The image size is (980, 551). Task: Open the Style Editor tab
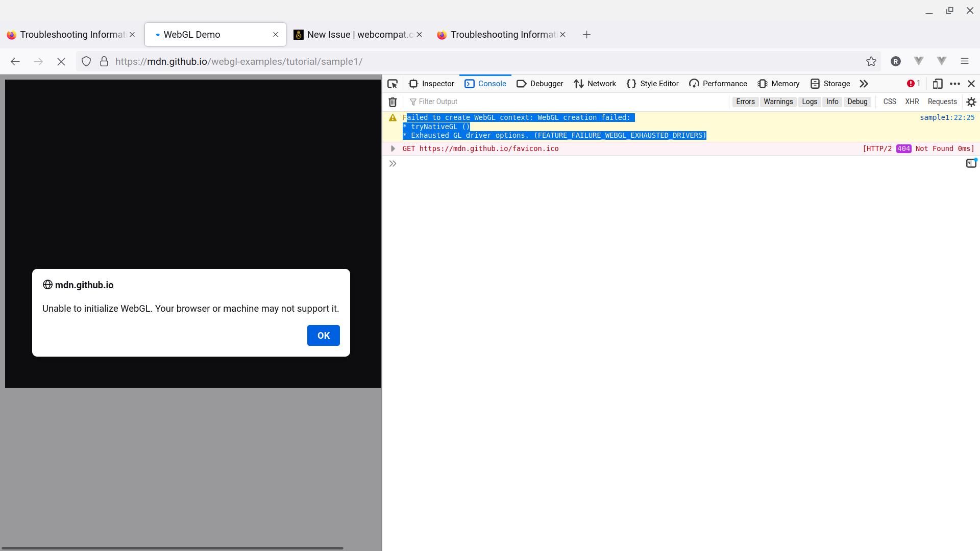click(x=652, y=84)
